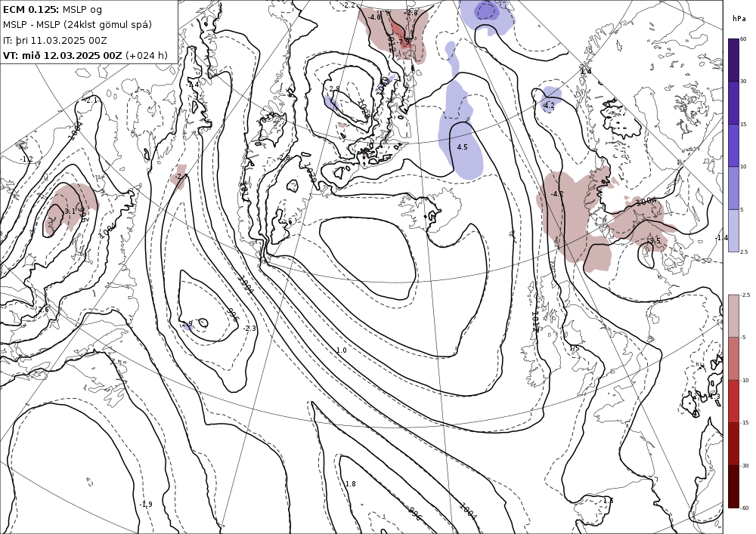Select the 'MSLP - MSLP (24klst gömul spá)' line

click(x=77, y=25)
